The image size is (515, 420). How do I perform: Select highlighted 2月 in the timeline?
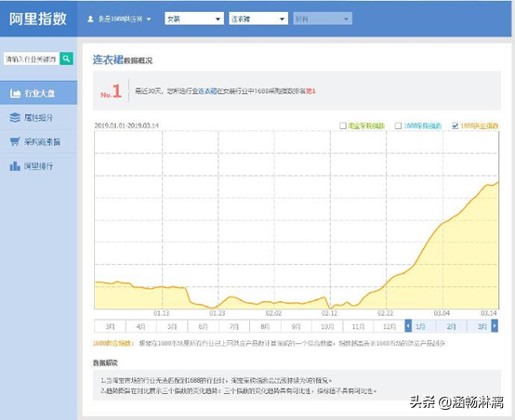tap(451, 326)
